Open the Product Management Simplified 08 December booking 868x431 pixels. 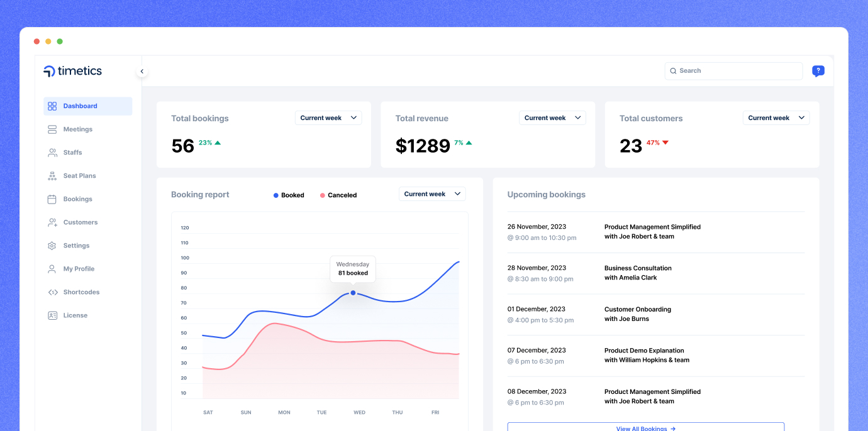[x=652, y=396]
